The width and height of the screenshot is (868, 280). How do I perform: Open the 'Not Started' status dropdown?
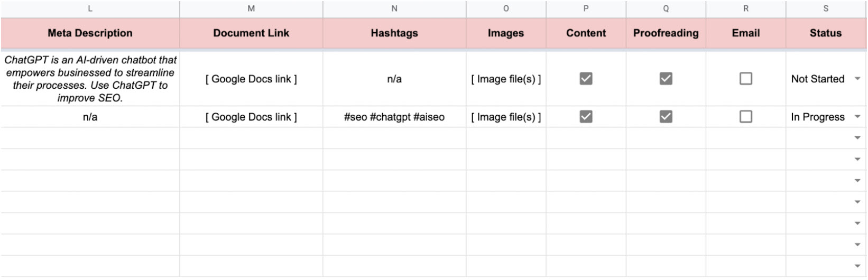pyautogui.click(x=857, y=79)
